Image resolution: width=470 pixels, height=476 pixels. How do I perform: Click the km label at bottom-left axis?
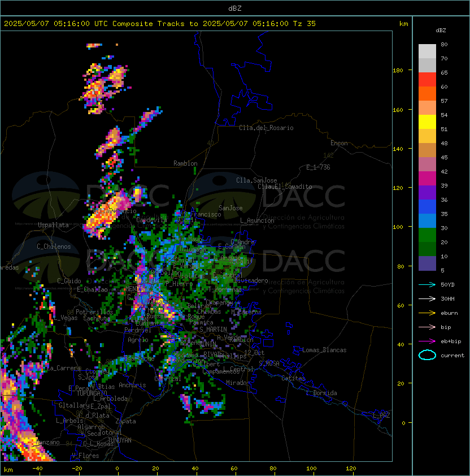click(8, 470)
